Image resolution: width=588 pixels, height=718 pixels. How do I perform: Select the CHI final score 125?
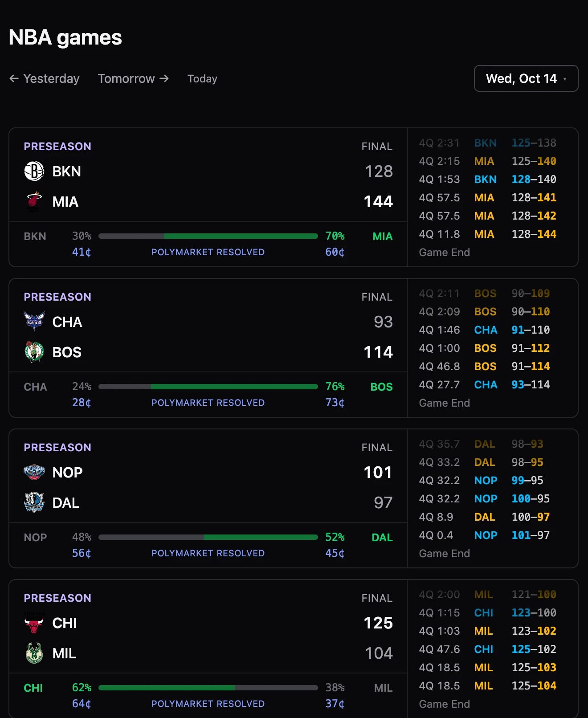(x=378, y=623)
